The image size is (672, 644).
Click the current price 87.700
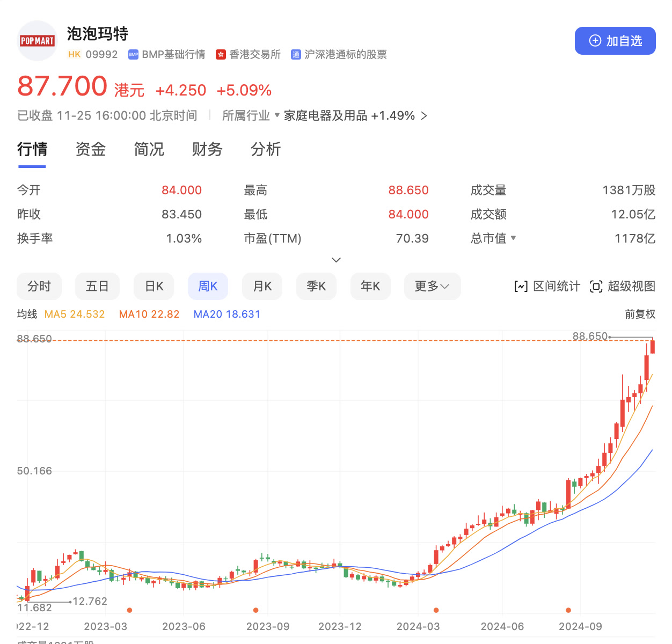(x=62, y=86)
